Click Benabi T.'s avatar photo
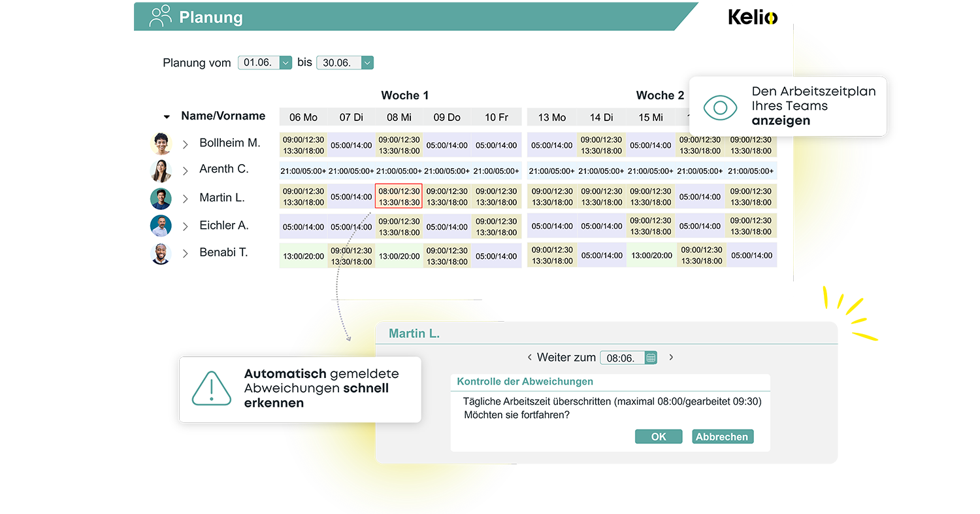980x514 pixels. pos(161,253)
